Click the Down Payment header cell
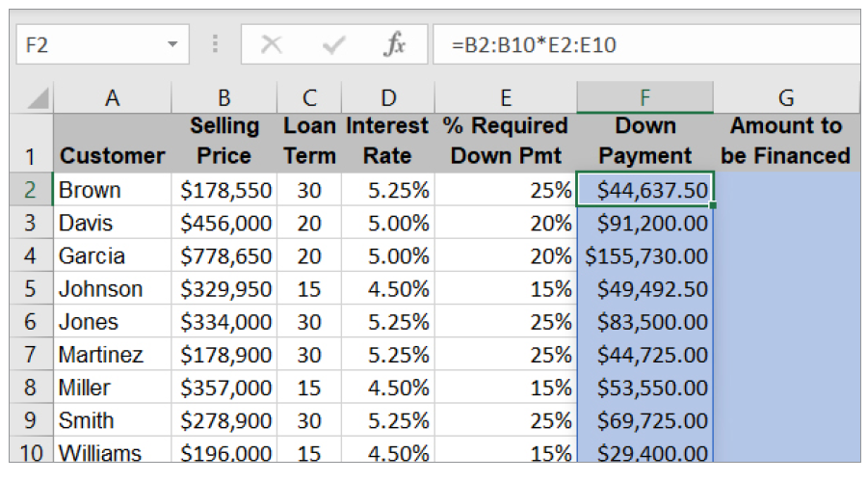 (644, 141)
